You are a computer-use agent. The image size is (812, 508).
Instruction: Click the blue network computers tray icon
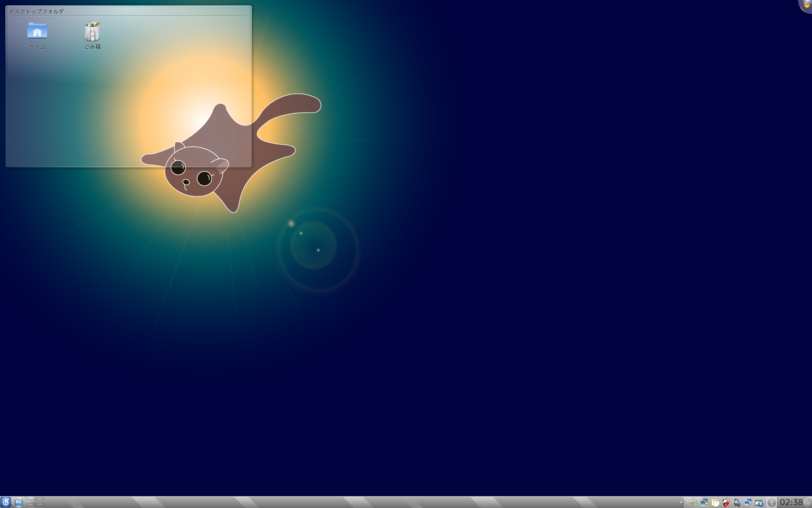pos(748,502)
